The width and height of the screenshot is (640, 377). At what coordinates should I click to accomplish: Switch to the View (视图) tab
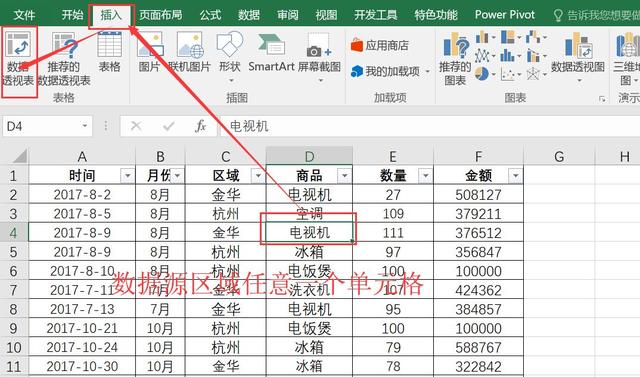[326, 15]
